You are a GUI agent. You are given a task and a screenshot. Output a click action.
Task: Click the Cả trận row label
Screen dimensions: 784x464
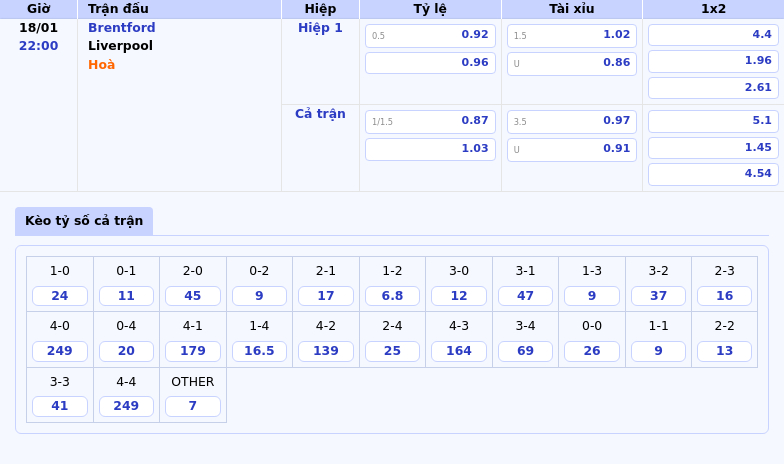tap(320, 114)
